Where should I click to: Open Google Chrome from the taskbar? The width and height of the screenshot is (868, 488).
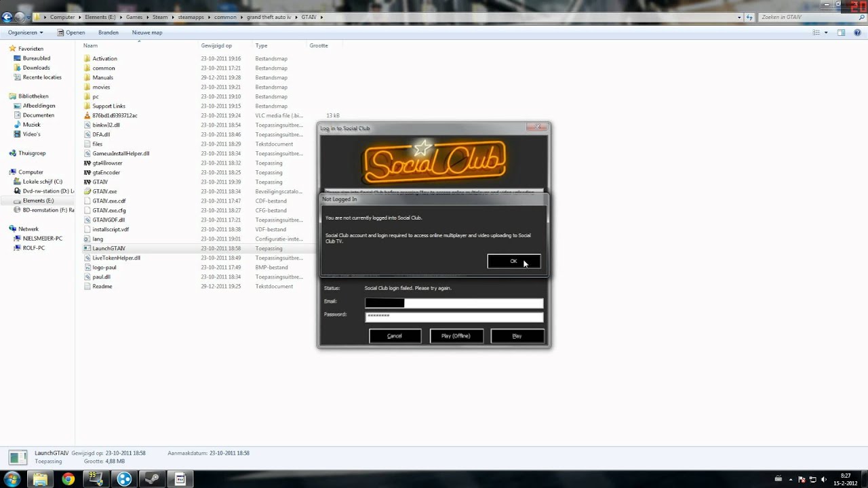[68, 479]
